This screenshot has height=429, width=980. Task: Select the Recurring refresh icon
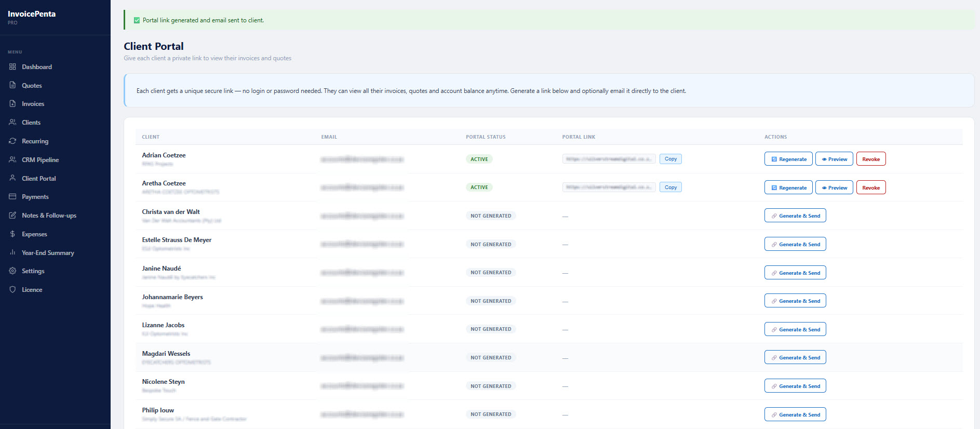pyautogui.click(x=12, y=141)
